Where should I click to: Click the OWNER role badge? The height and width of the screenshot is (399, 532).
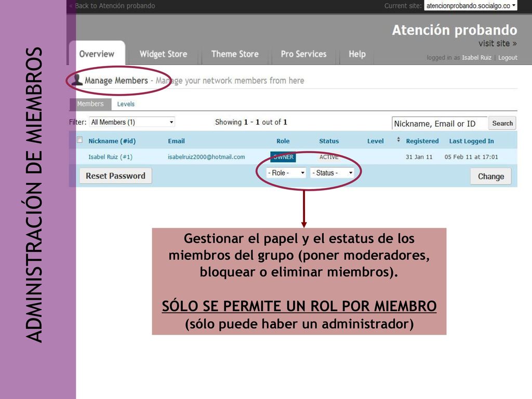click(x=283, y=157)
